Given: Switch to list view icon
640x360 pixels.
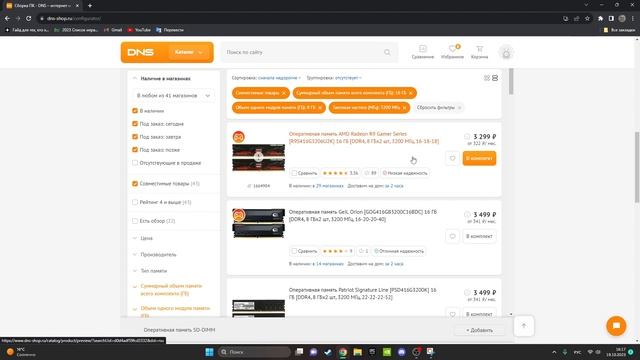Looking at the screenshot, I should [495, 78].
